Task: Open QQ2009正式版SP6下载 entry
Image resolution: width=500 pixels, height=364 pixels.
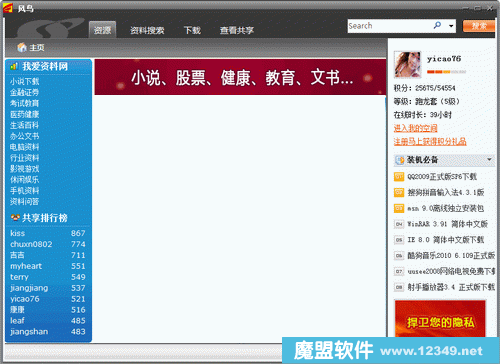Action: [x=442, y=176]
